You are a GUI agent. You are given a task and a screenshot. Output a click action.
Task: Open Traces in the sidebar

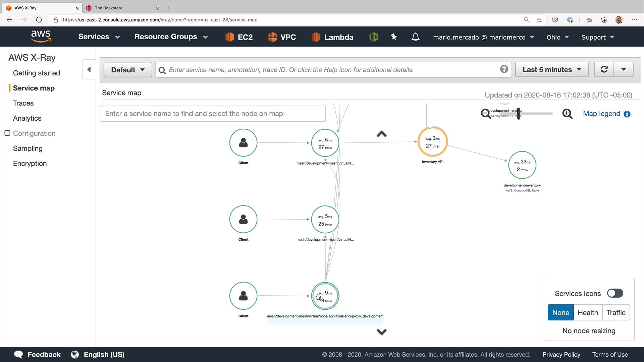click(23, 103)
